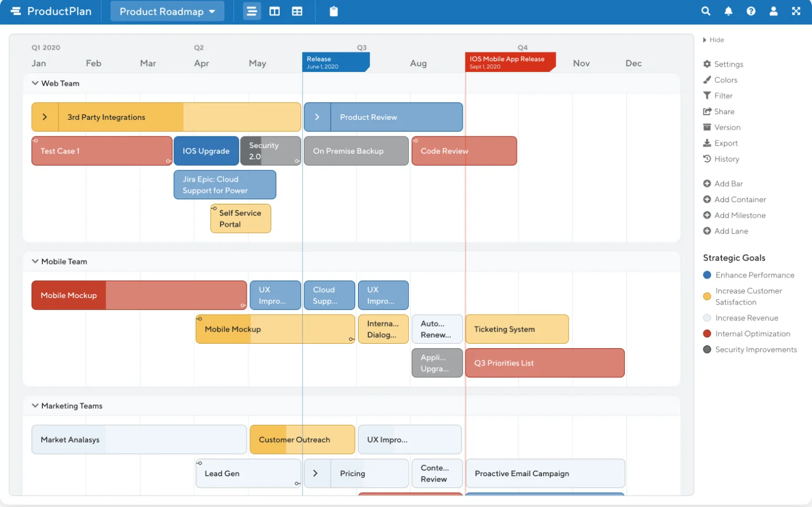Image resolution: width=812 pixels, height=507 pixels.
Task: Select the Test Case 1 bar
Action: (102, 151)
